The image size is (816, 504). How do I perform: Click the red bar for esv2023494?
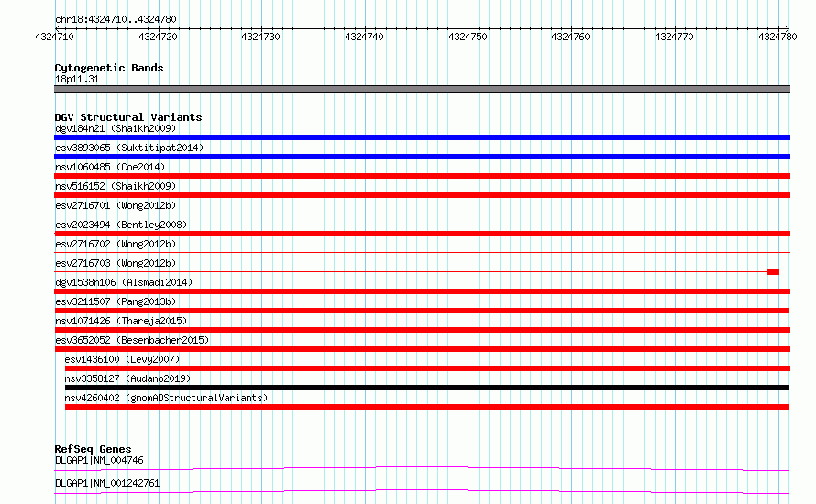point(422,234)
